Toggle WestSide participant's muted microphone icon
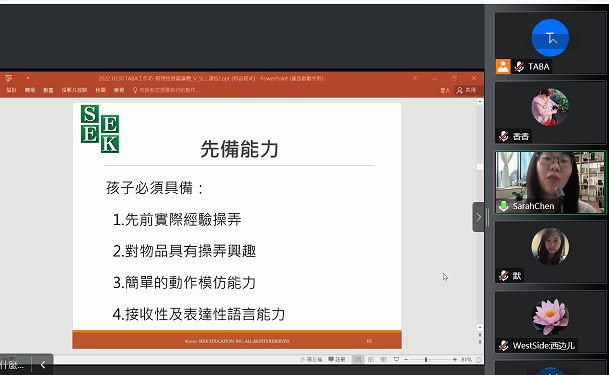 504,345
